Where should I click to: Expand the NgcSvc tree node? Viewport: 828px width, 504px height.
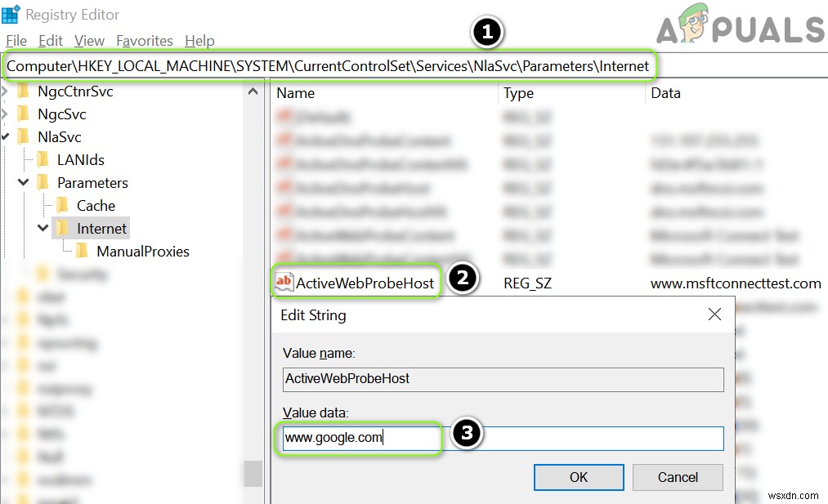click(5, 114)
